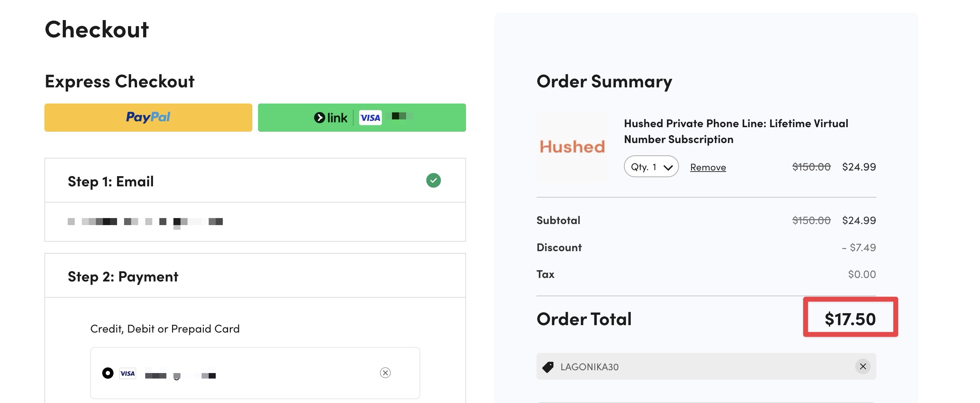This screenshot has width=980, height=403.
Task: Click the Step 2: Payment header
Action: [255, 275]
